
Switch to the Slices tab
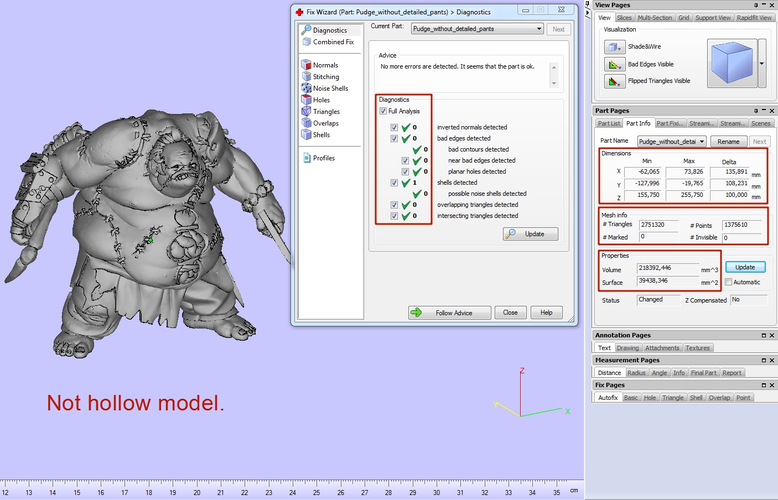pos(624,18)
